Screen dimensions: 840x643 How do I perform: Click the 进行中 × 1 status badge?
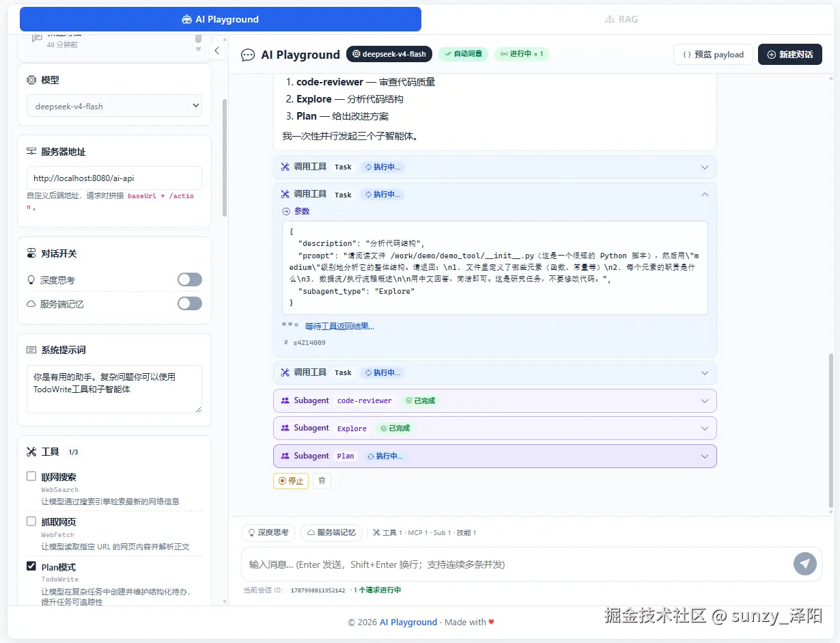(522, 54)
